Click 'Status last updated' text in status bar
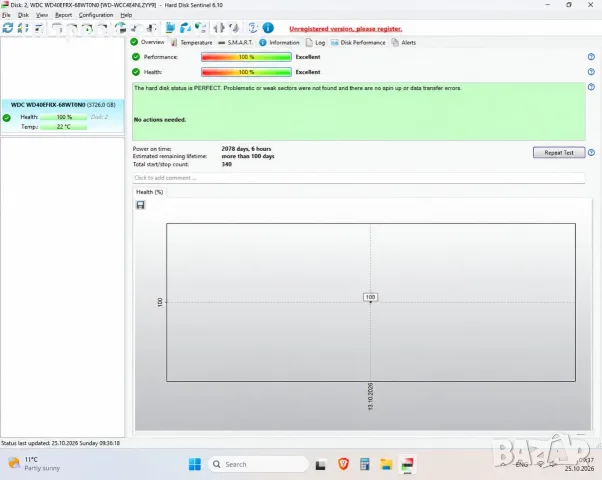The height and width of the screenshot is (480, 602). click(60, 443)
